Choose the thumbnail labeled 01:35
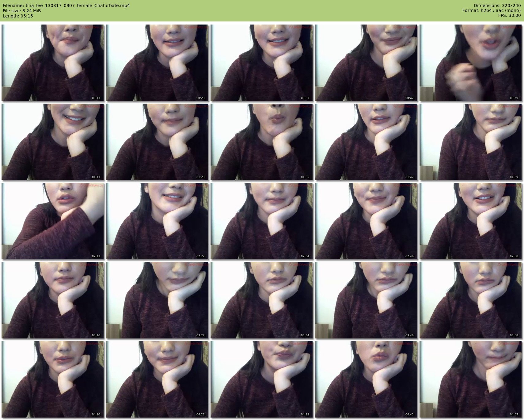Viewport: 524px width, 420px height. [262, 142]
